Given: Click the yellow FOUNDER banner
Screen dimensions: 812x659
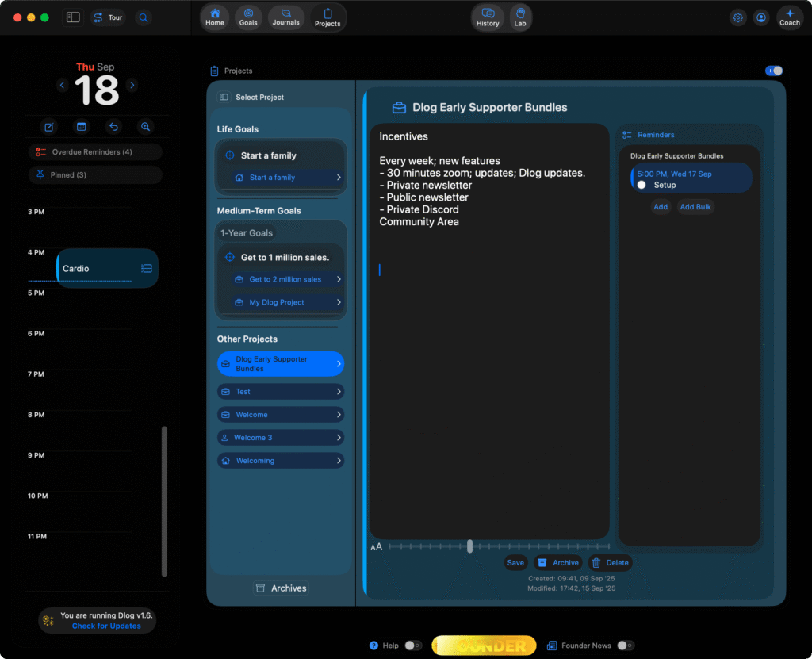Looking at the screenshot, I should click(484, 646).
